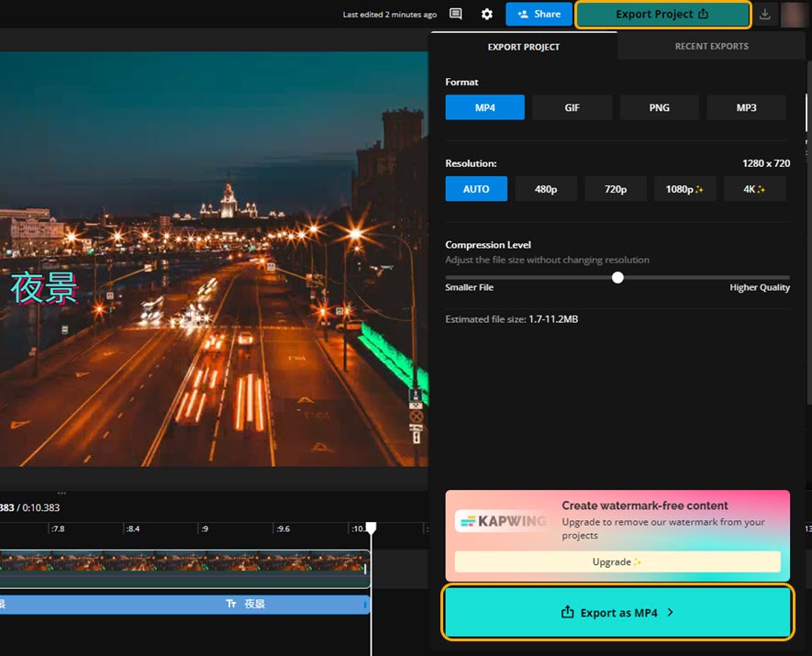Choose PNG as export format
The height and width of the screenshot is (656, 812).
[x=659, y=107]
